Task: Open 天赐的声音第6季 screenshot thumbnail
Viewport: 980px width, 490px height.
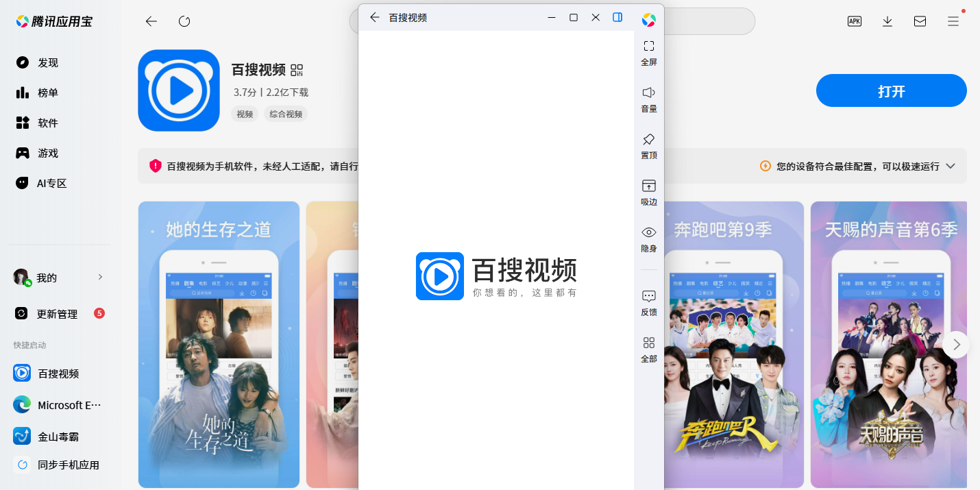Action: pos(888,345)
